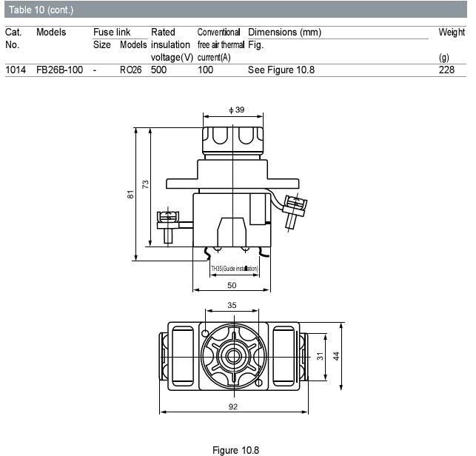Click the top-view fuse holder drawing
Screen dimensions: 476x456
(234, 356)
